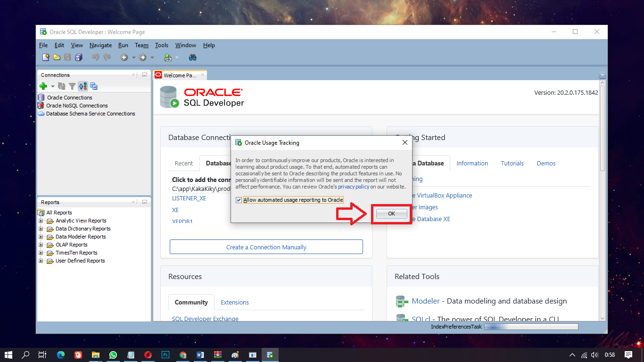Open the Windows notification center icon
The width and height of the screenshot is (644, 362).
click(x=628, y=355)
